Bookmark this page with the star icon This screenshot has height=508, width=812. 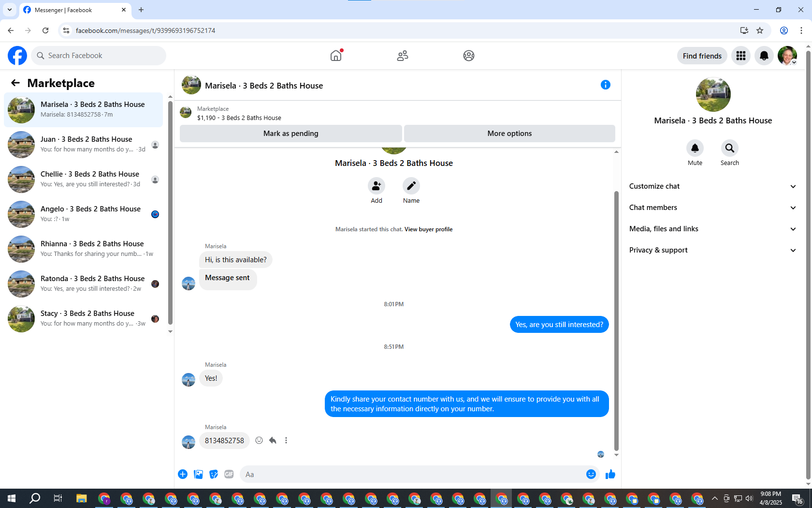coord(760,30)
